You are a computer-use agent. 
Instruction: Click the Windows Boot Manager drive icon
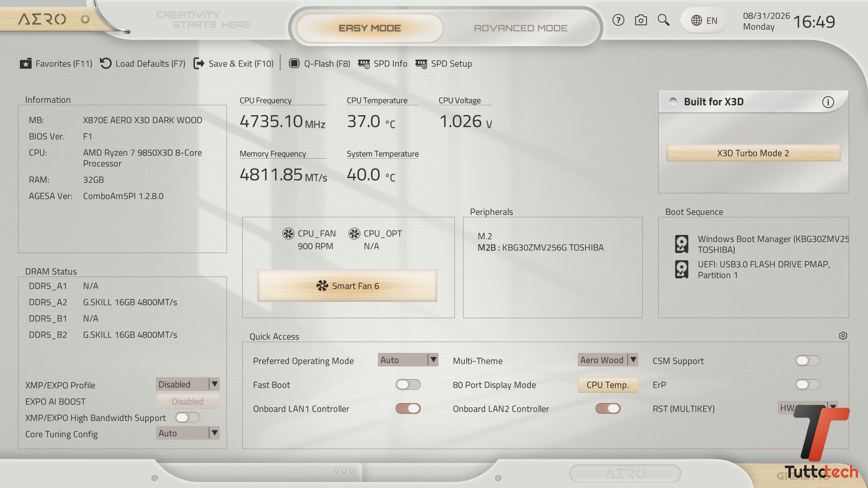click(682, 244)
